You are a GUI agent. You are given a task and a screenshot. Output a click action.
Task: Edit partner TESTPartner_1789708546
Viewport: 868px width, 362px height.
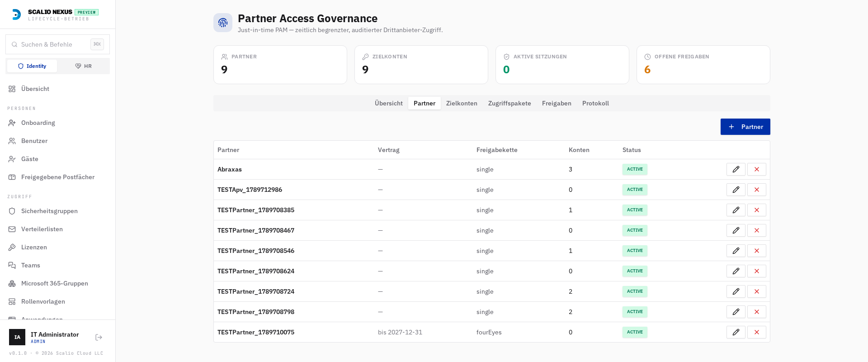[x=736, y=251]
